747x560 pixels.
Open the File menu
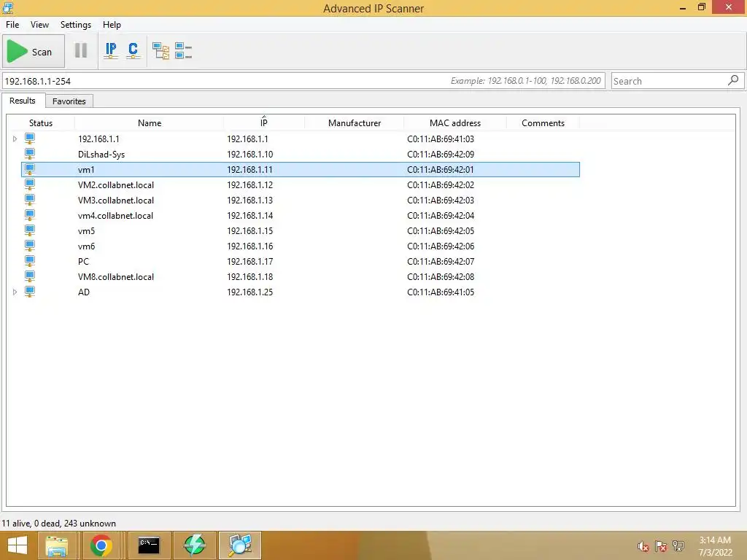pyautogui.click(x=12, y=25)
